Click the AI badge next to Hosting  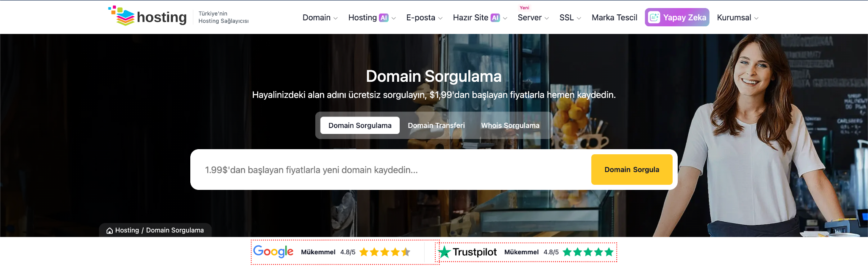(384, 18)
